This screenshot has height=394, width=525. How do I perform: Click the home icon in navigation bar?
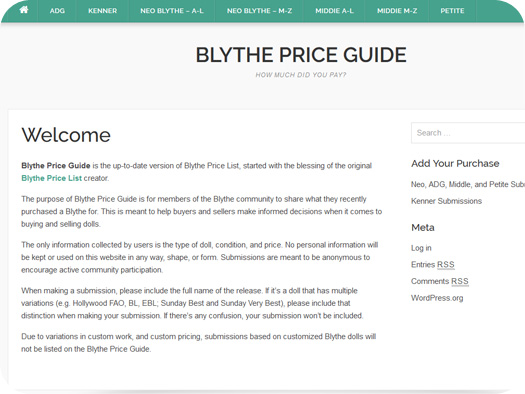pos(24,10)
